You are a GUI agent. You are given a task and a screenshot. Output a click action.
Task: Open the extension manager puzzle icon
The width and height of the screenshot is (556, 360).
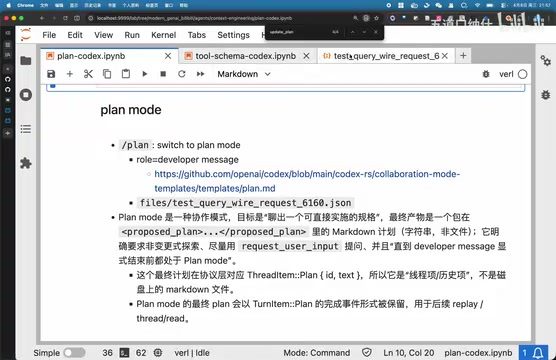pos(26,163)
